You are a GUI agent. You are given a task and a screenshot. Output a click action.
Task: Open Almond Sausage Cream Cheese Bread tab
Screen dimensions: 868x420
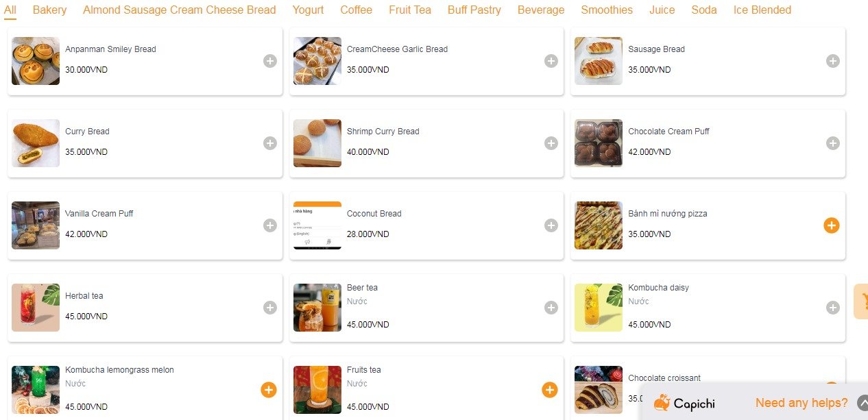pos(179,10)
